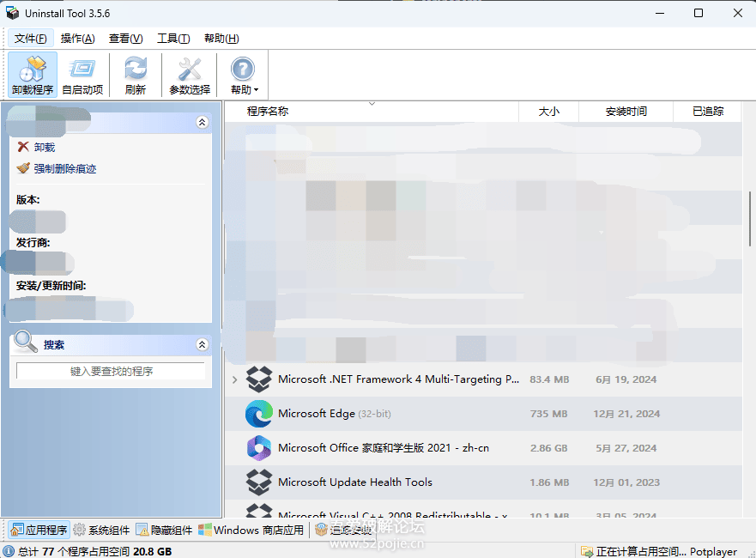
Task: Select the Microsoft Update Health Tools icon
Action: tap(259, 482)
